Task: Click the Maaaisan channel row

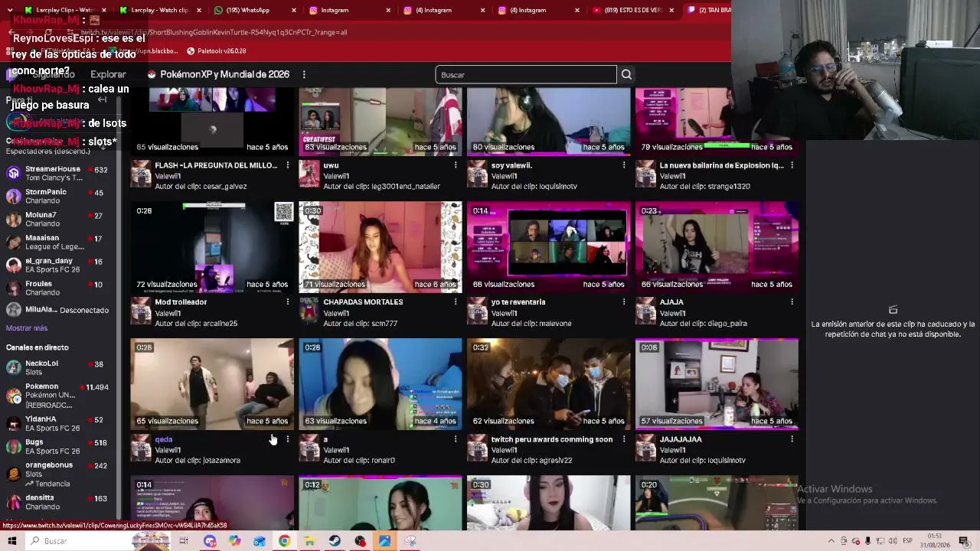Action: click(x=57, y=242)
